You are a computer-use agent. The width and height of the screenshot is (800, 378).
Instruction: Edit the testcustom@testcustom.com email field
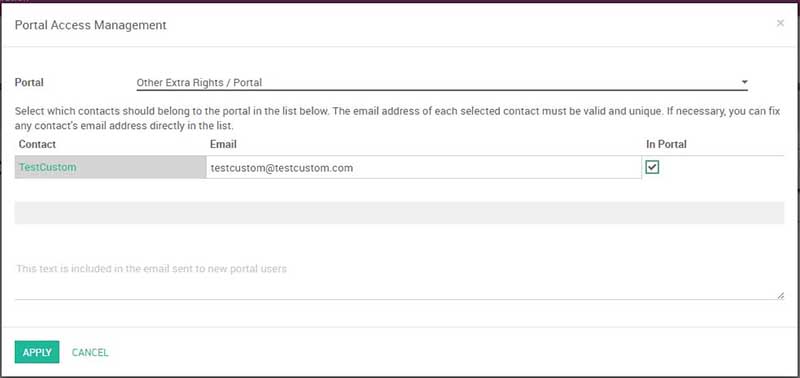(x=423, y=167)
